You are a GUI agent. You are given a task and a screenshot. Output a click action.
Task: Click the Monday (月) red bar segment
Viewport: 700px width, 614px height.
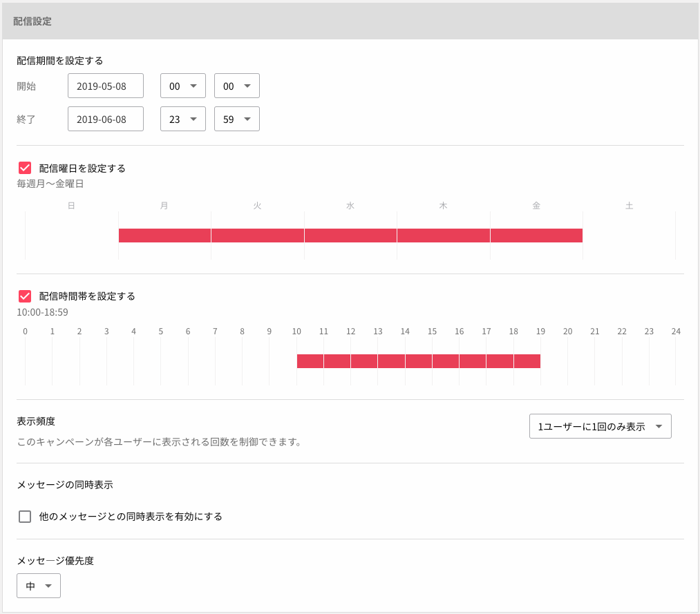click(x=164, y=235)
